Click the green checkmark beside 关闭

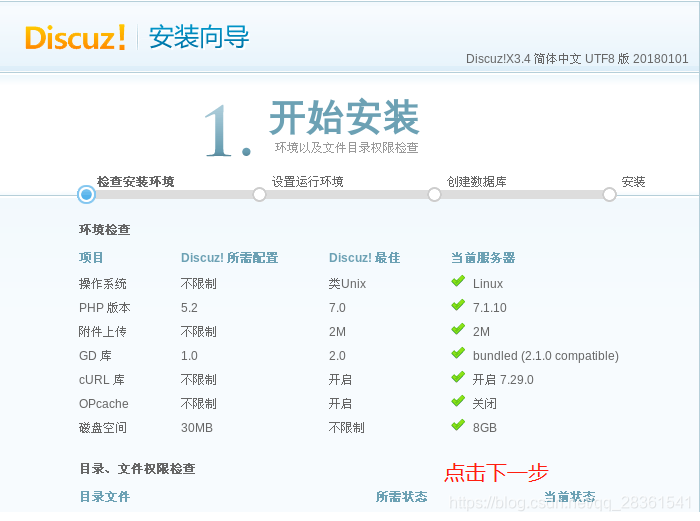click(x=458, y=402)
